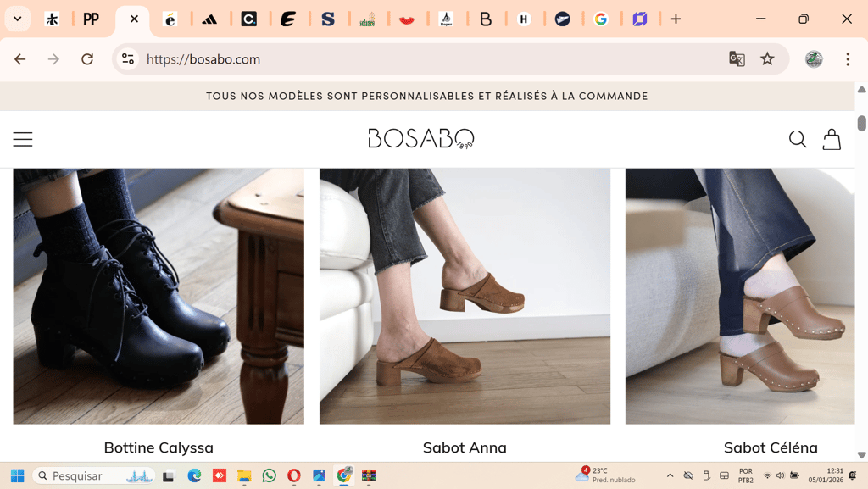Open the Sabot Céléna title link
The width and height of the screenshot is (868, 489).
pos(771,447)
